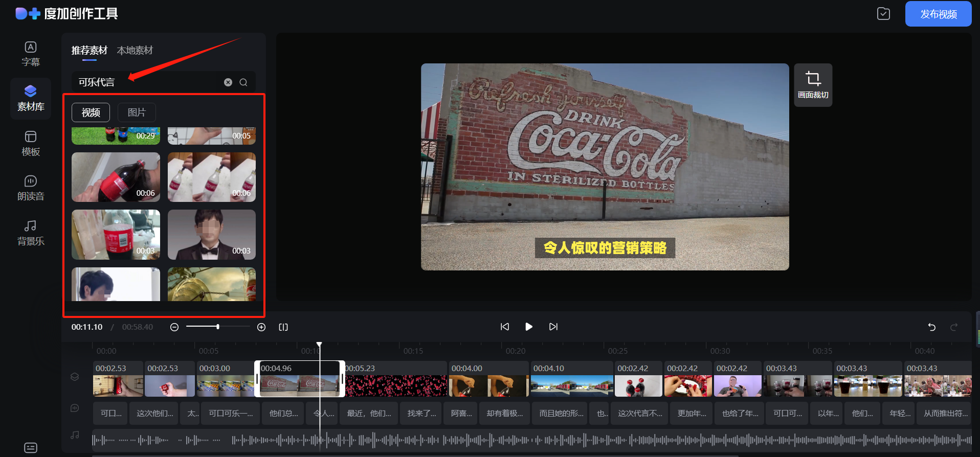Click the message icon at sidebar bottom

pyautogui.click(x=31, y=448)
